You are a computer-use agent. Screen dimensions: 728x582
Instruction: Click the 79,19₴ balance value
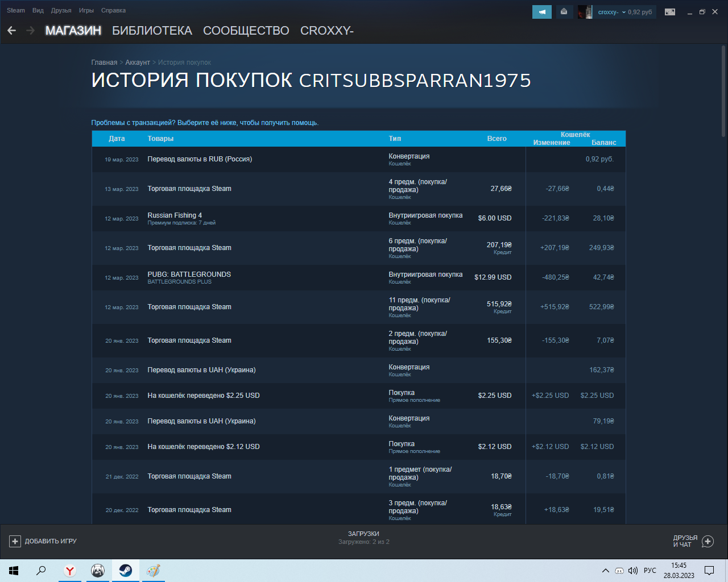[x=603, y=421]
